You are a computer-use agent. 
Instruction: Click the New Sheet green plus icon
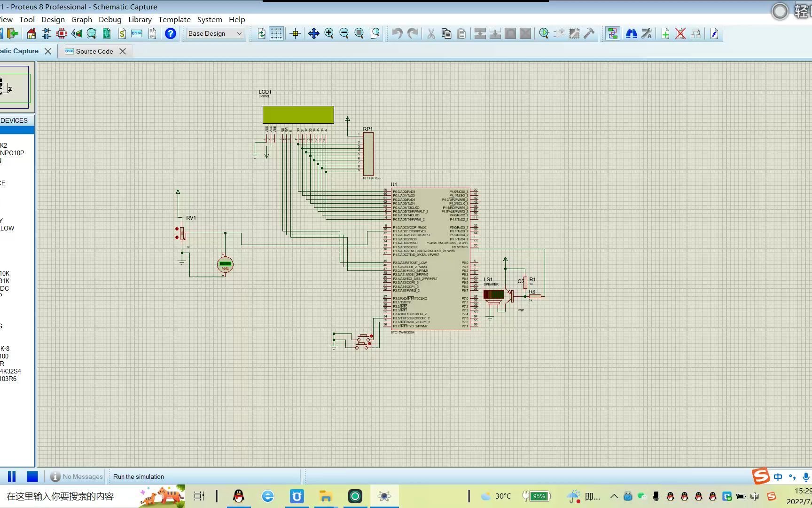point(665,33)
